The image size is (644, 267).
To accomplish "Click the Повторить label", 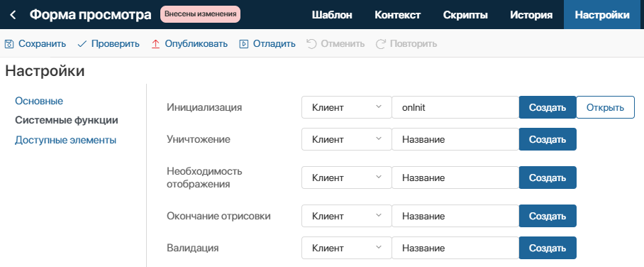I will pyautogui.click(x=413, y=43).
